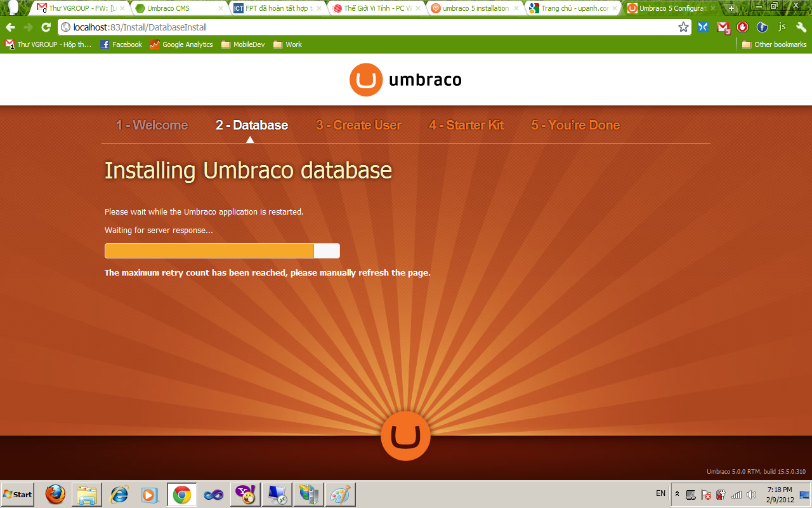812x508 pixels.
Task: Show hidden tray icons arrow
Action: point(677,493)
